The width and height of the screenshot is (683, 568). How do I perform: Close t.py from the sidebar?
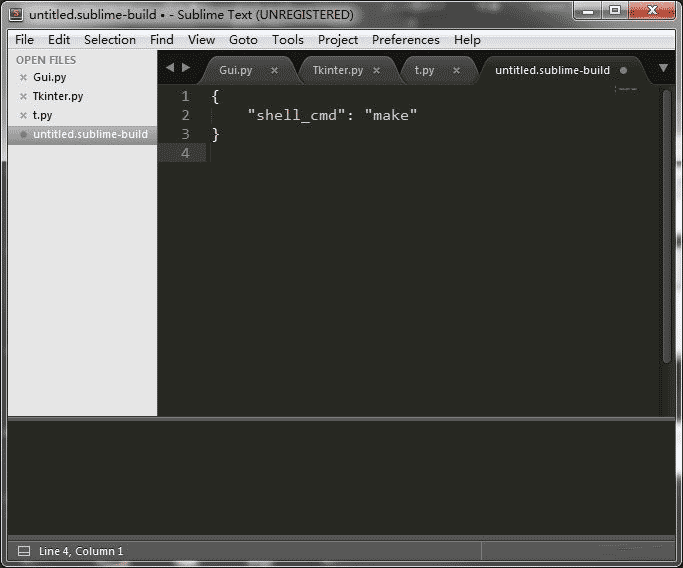[24, 115]
